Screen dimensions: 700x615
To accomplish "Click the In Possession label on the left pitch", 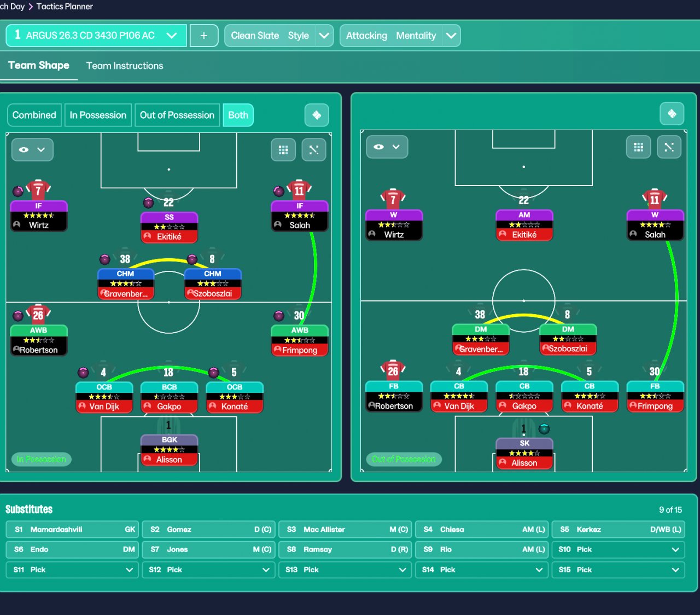I will point(41,459).
